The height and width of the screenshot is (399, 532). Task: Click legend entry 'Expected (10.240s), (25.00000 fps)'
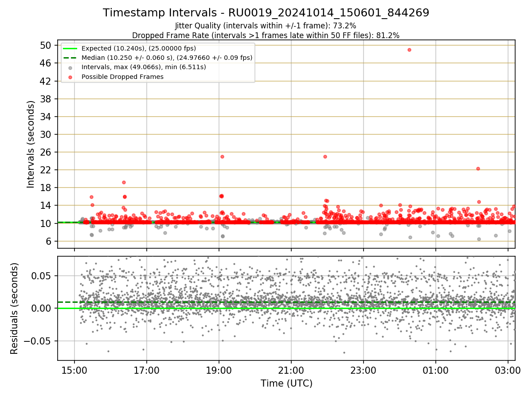[139, 48]
